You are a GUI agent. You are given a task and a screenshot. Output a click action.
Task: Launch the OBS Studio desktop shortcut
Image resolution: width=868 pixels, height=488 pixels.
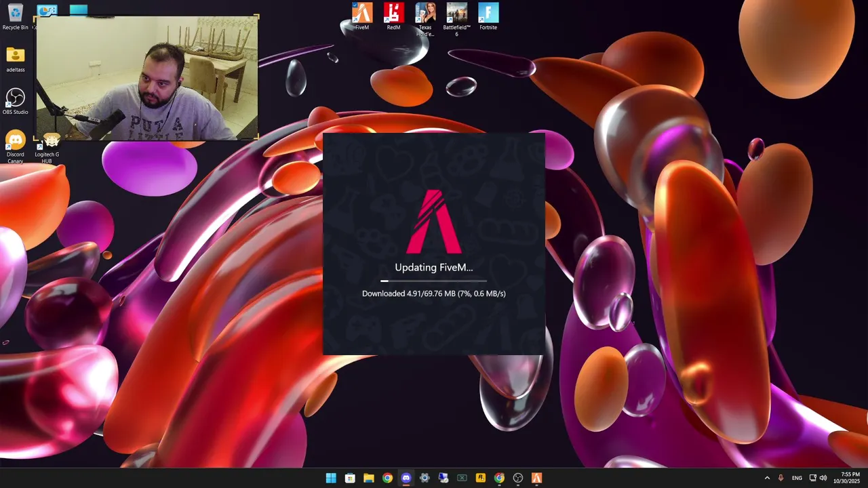coord(15,102)
